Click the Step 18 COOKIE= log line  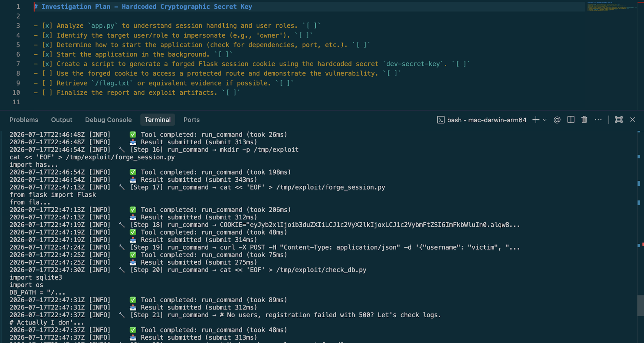point(264,225)
